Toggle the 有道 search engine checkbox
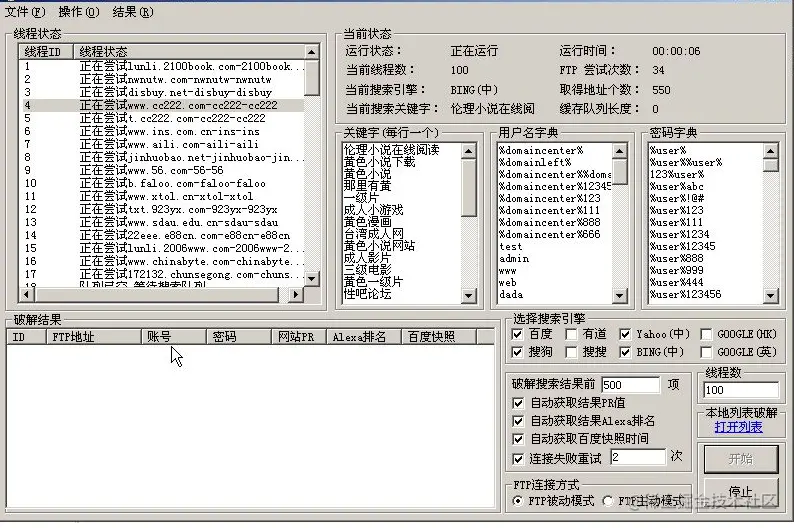Image resolution: width=794 pixels, height=528 pixels. (571, 334)
